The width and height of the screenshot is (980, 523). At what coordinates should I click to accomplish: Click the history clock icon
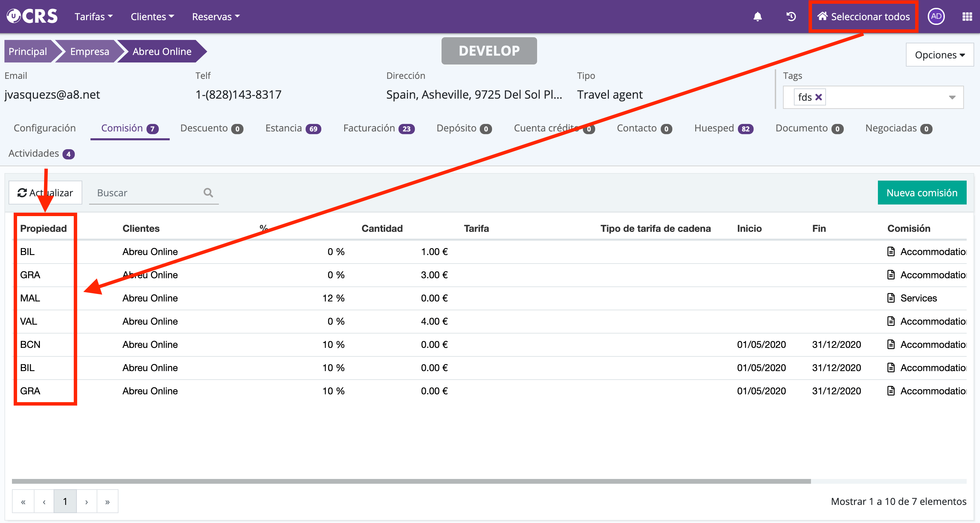coord(791,16)
